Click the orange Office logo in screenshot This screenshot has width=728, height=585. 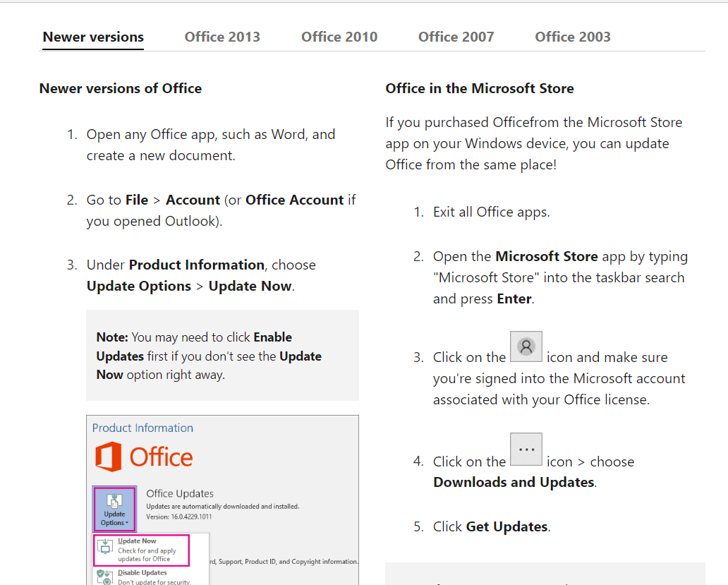click(144, 457)
